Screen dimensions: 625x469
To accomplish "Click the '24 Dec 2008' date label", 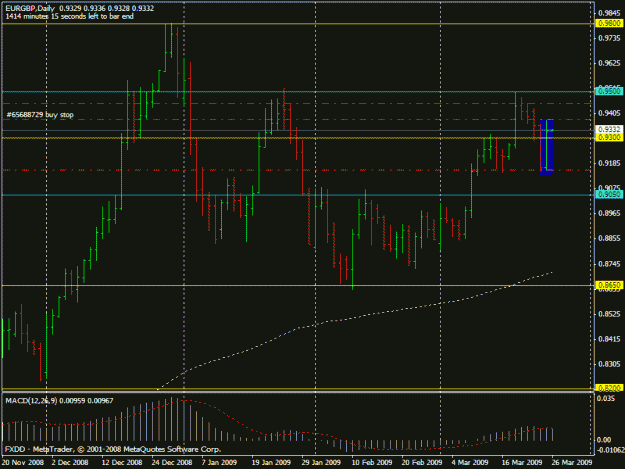I will pos(172,462).
